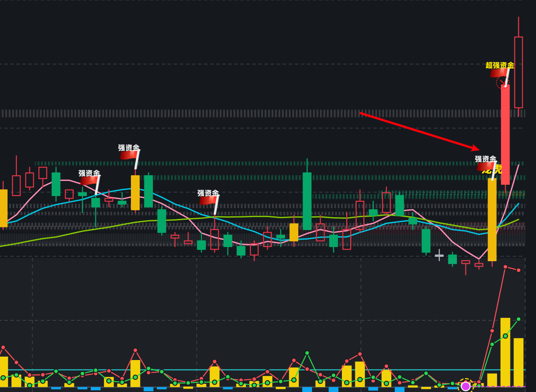
Task: Click the highest green dot on the indicator line
Action: 519,319
